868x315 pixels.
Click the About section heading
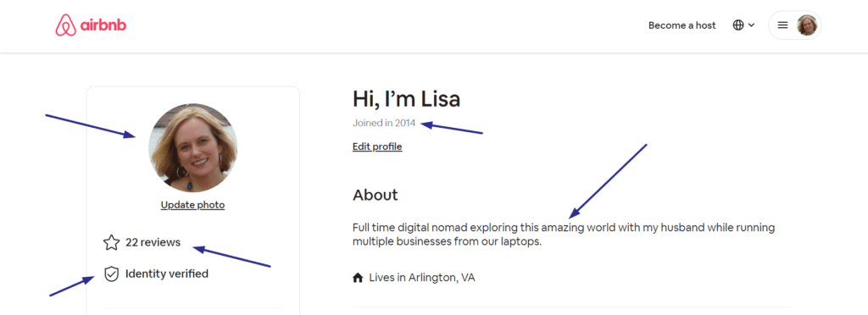(376, 195)
